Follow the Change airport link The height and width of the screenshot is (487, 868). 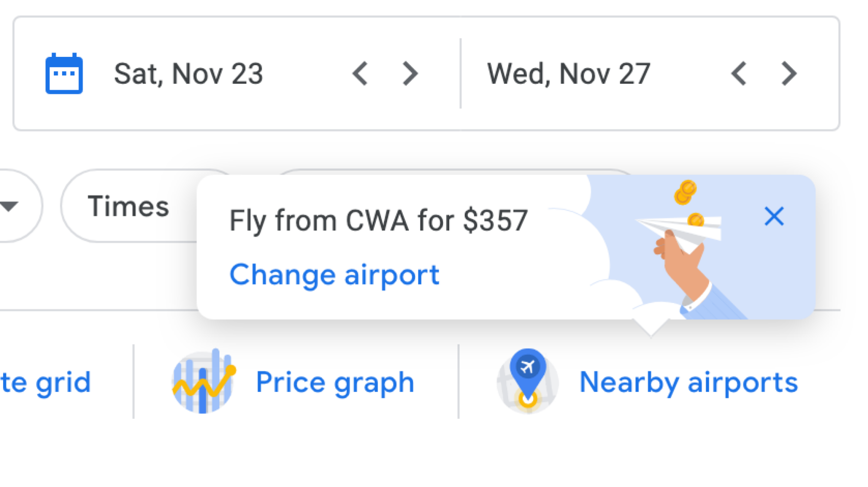(x=334, y=275)
